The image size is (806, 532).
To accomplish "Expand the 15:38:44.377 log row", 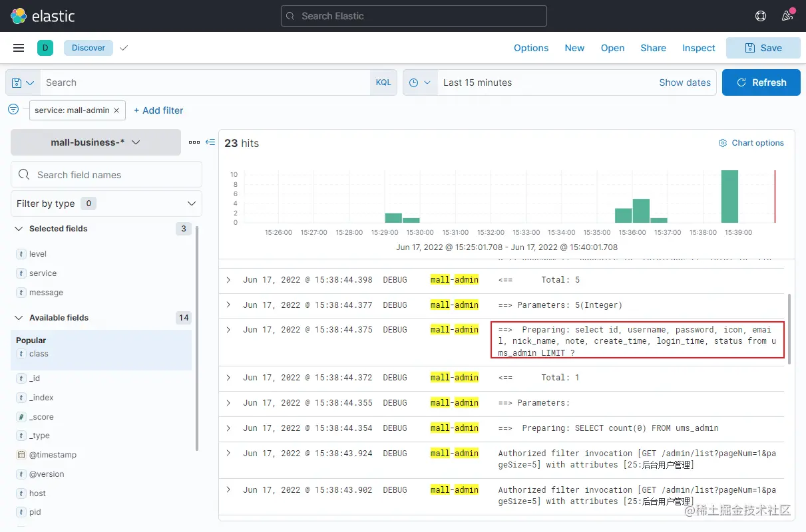I will [x=228, y=305].
